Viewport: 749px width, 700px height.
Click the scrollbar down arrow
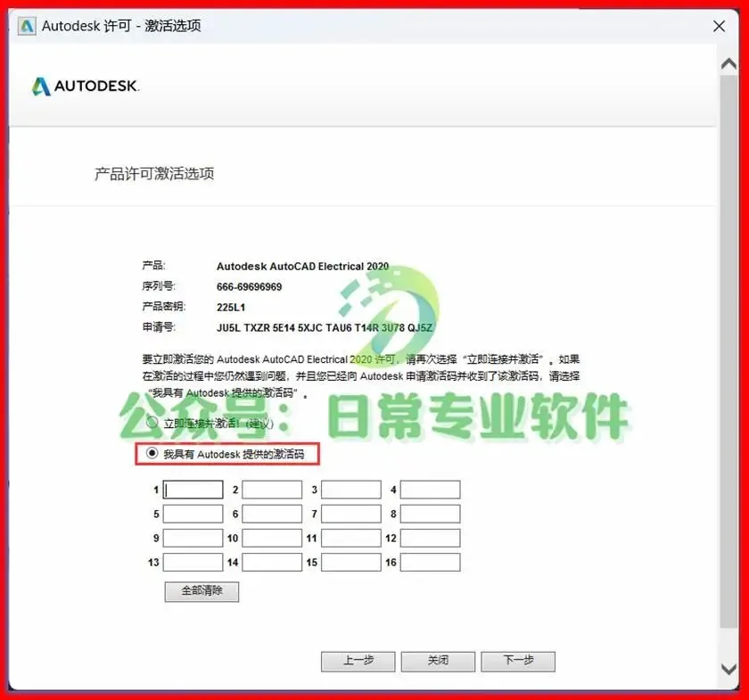[729, 670]
